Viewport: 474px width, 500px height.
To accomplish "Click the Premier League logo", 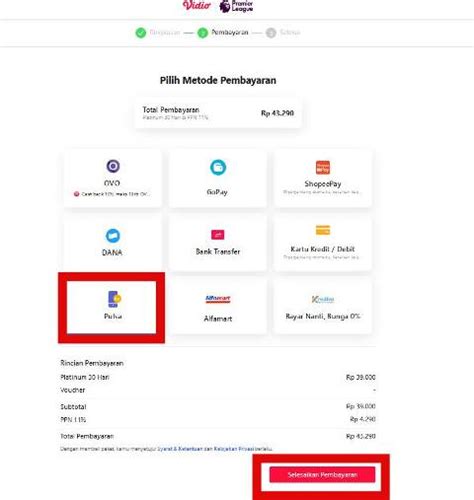I will (x=236, y=6).
